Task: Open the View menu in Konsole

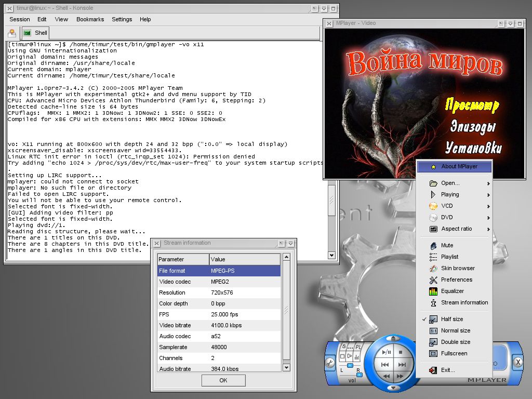Action: (x=61, y=19)
